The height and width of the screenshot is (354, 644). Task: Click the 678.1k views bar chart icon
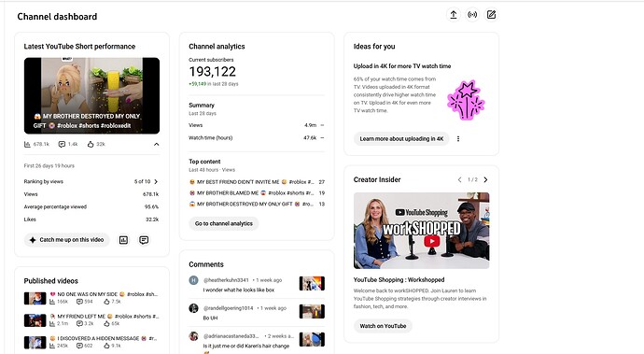pos(27,145)
